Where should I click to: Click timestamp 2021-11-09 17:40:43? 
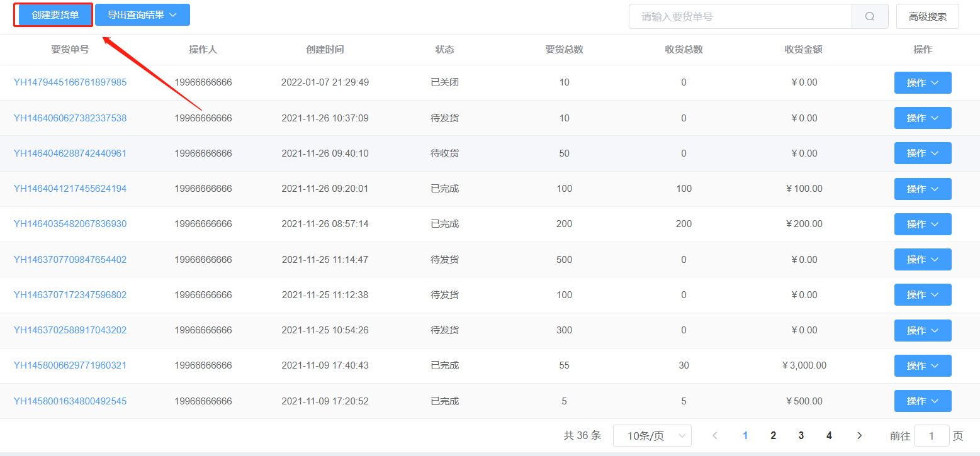pos(325,365)
